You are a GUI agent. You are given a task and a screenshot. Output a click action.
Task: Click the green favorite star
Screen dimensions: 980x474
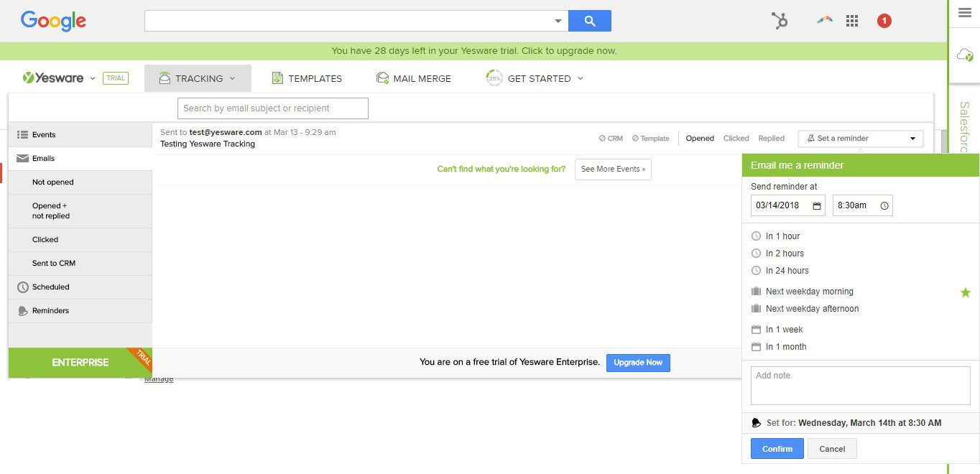(966, 292)
